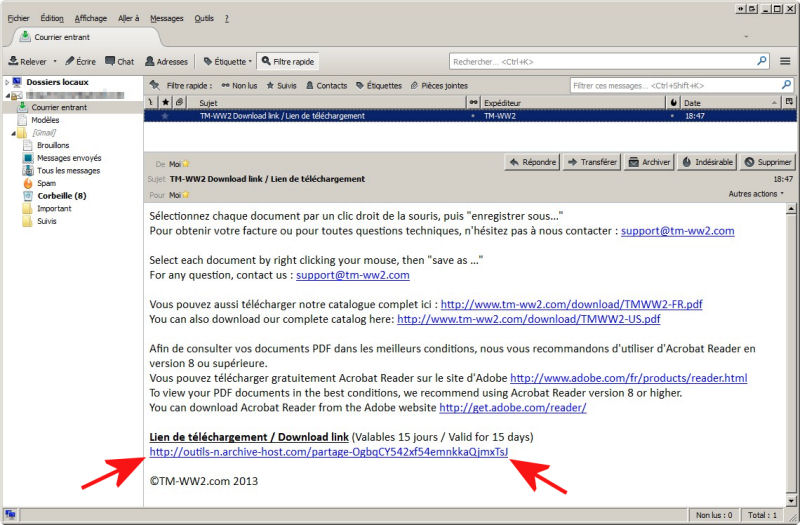The width and height of the screenshot is (800, 525).
Task: Toggle the Suivis starred quick filter
Action: tap(281, 86)
